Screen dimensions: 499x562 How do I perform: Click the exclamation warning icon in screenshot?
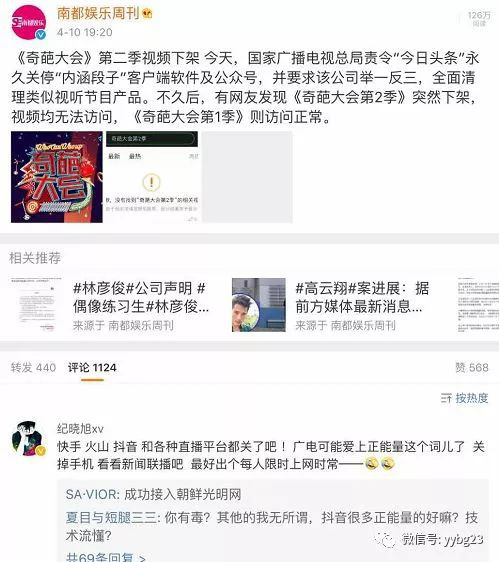(x=151, y=182)
